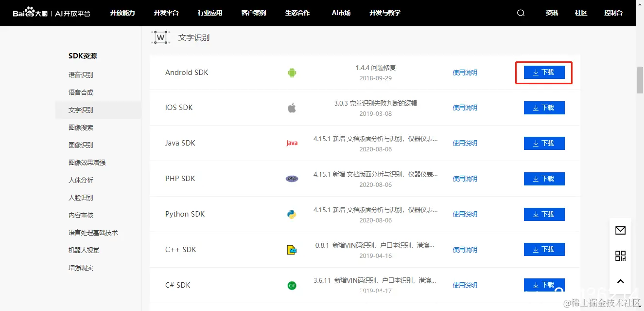Go to 社区 in the header
The height and width of the screenshot is (311, 644).
pos(581,13)
